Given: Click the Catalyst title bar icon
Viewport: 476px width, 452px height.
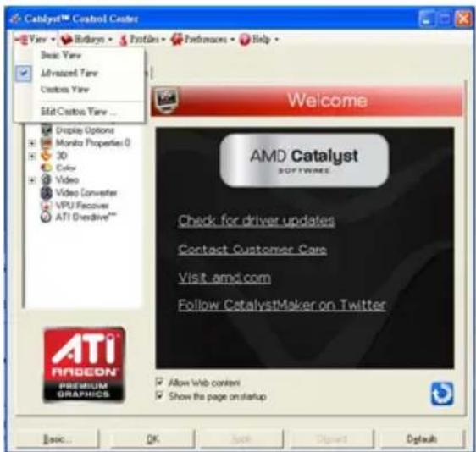Looking at the screenshot, I should click(15, 19).
